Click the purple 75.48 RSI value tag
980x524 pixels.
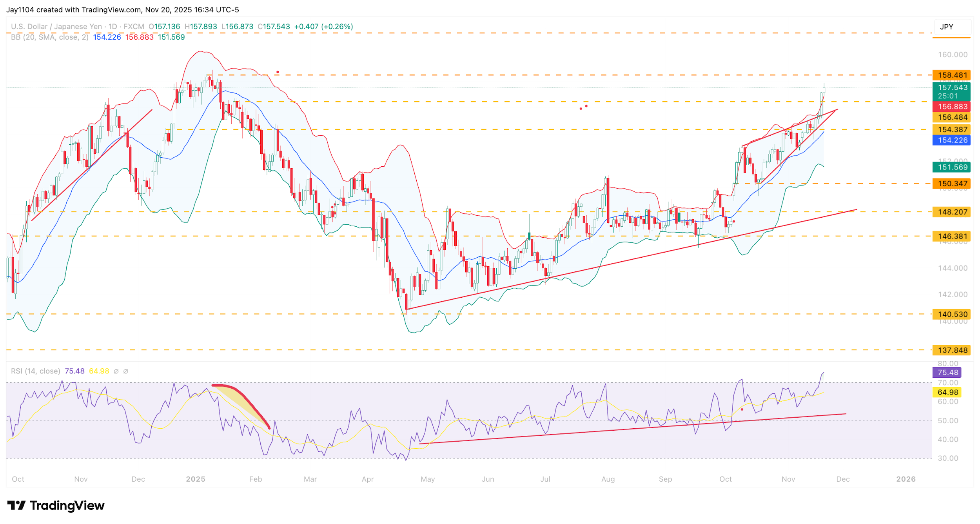click(947, 373)
